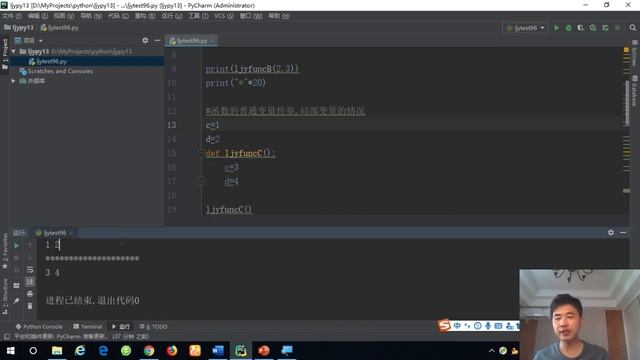Open the profiler run icon in toolbar

pos(593,28)
